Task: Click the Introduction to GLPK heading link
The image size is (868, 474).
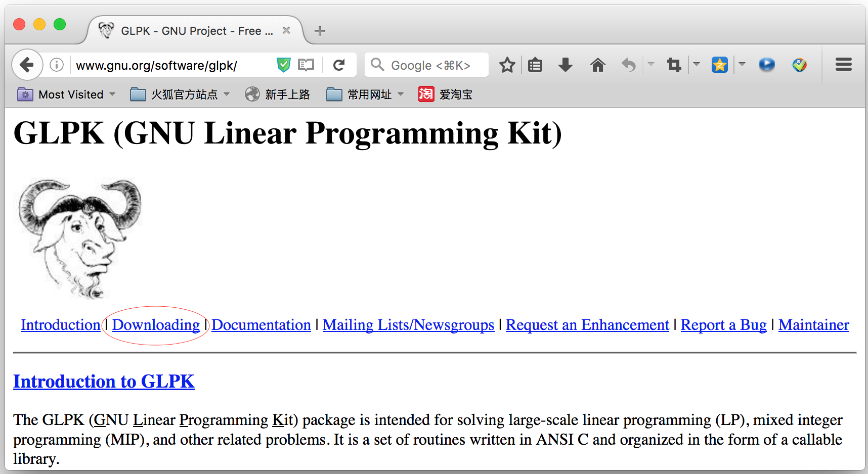Action: 104,382
